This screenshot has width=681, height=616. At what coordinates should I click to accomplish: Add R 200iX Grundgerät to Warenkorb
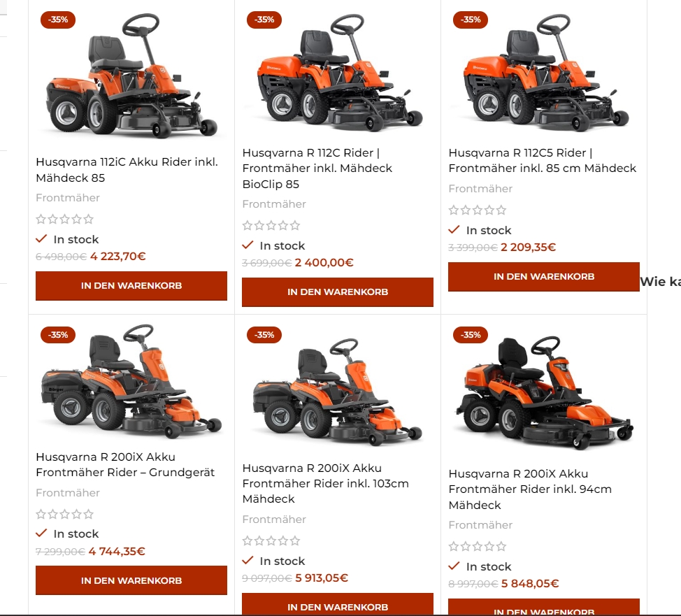coord(131,580)
